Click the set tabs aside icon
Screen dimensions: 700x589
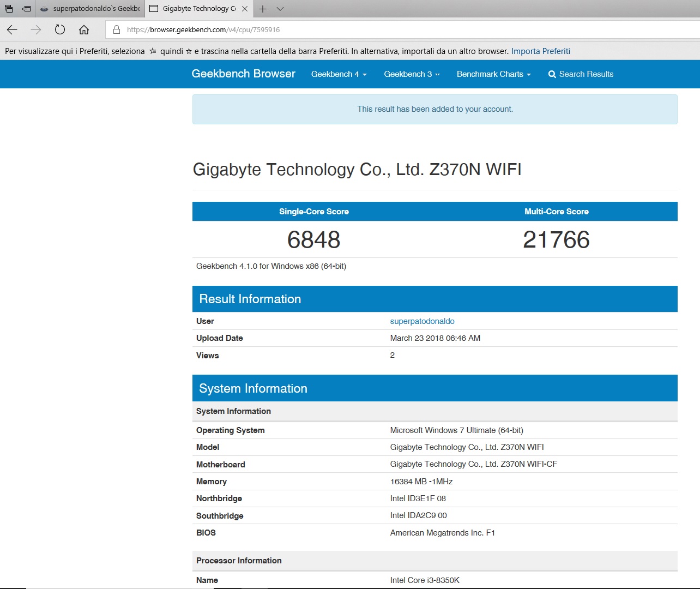(26, 9)
